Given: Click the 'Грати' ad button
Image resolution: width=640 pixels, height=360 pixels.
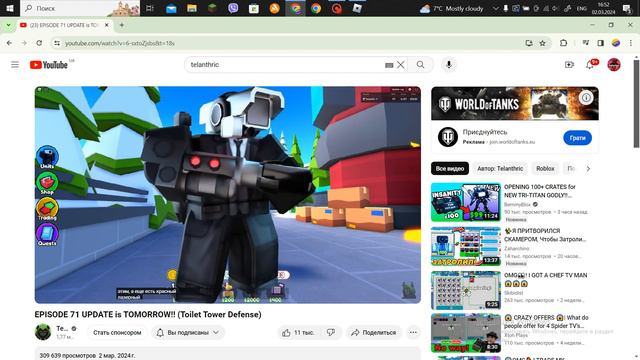Looking at the screenshot, I should click(x=578, y=138).
